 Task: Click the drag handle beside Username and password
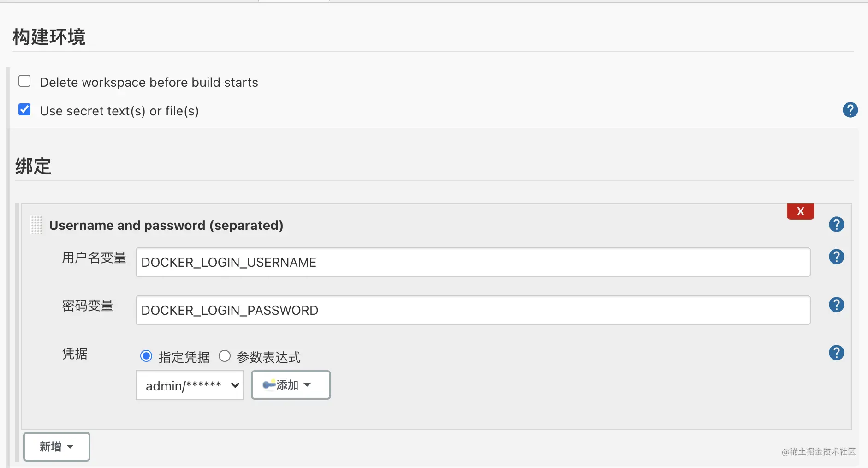[36, 225]
